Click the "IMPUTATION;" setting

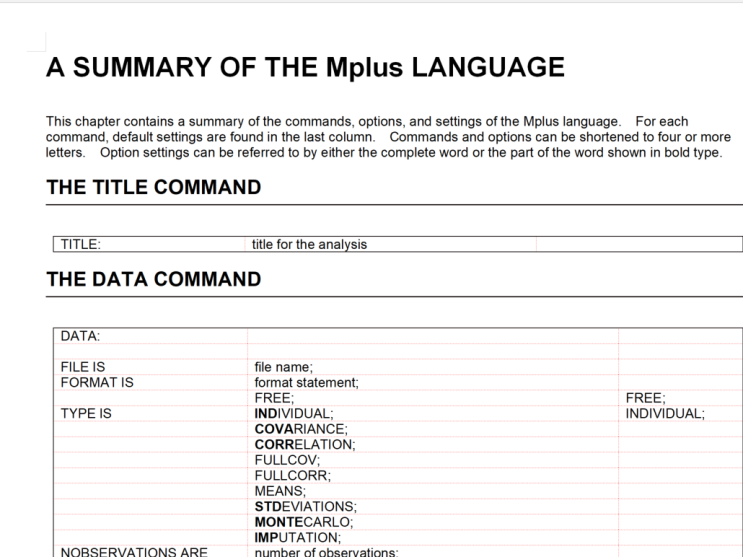pyautogui.click(x=298, y=537)
